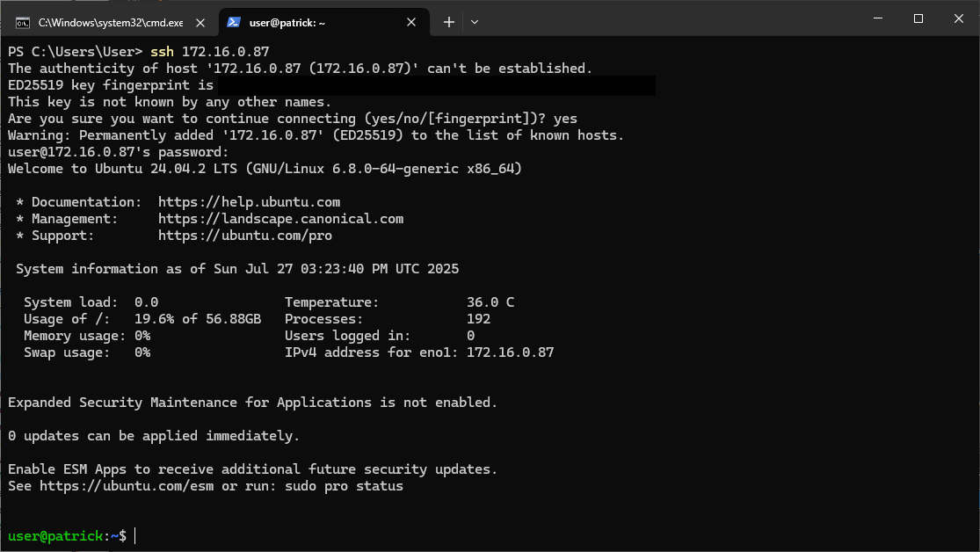Open the landscape.canonical.com management link
980x552 pixels.
pos(280,219)
